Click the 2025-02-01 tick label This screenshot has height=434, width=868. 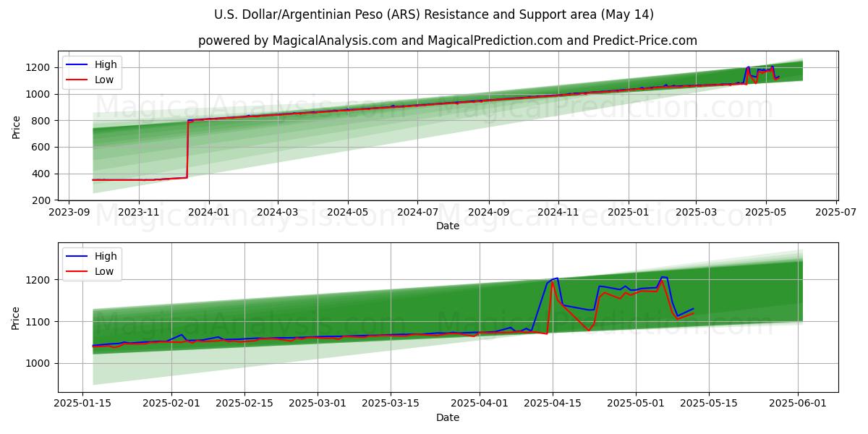point(171,404)
